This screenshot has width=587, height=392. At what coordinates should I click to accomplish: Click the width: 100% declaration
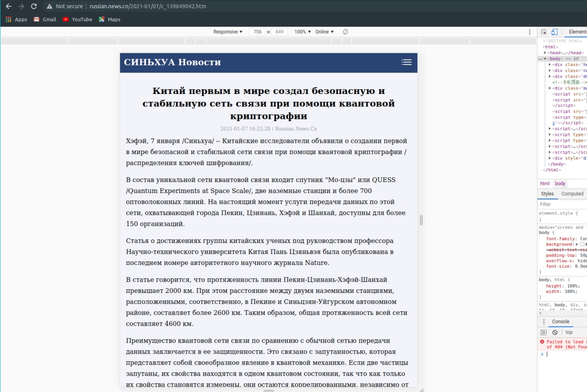point(562,292)
